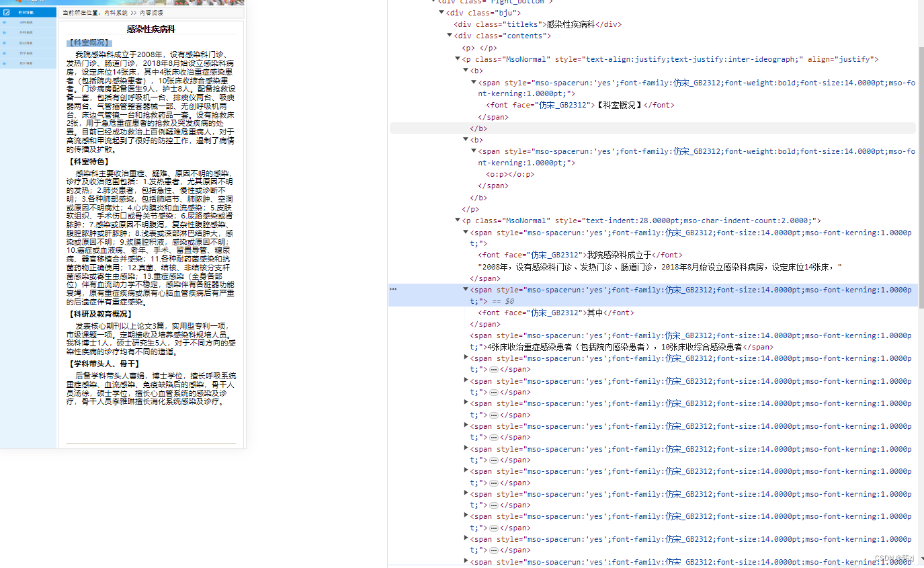Select the font node containing 其中
This screenshot has height=568, width=924.
pos(556,313)
